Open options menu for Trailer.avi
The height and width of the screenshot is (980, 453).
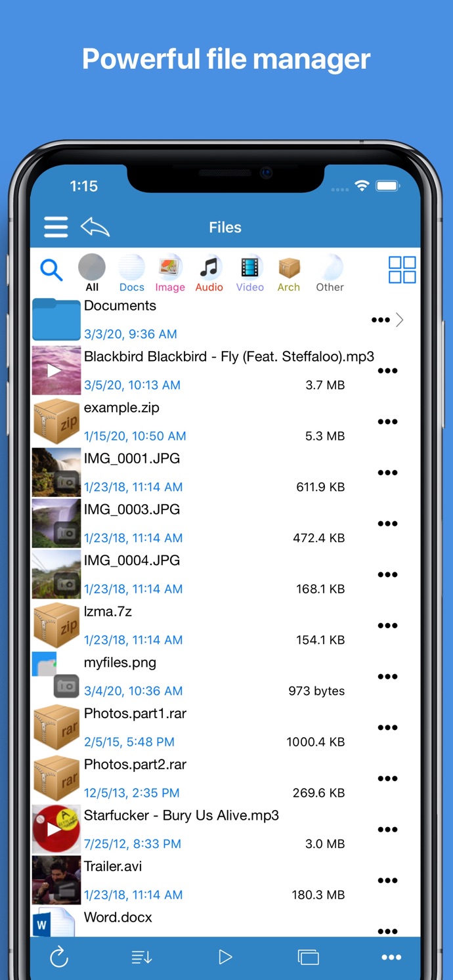pos(387,881)
